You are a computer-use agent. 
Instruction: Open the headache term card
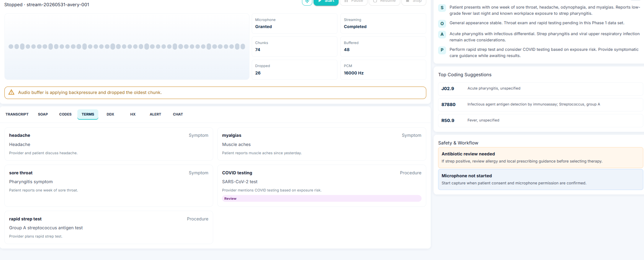[x=109, y=144]
